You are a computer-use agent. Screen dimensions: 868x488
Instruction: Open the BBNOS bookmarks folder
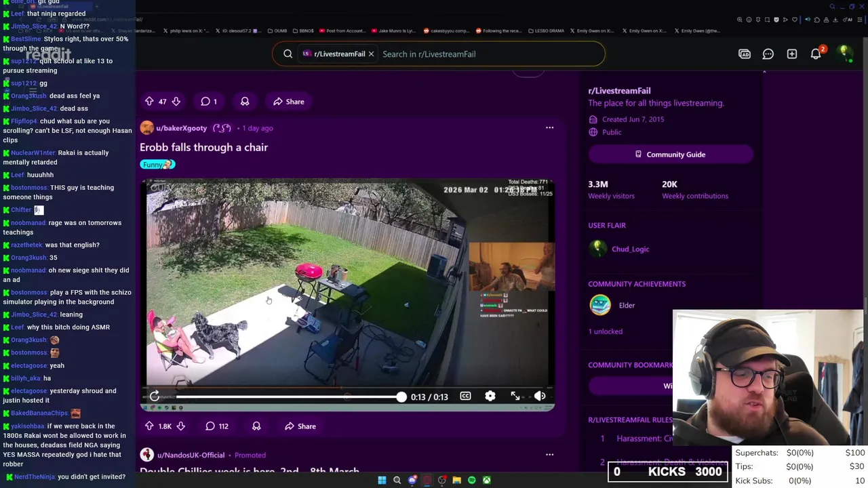click(303, 30)
